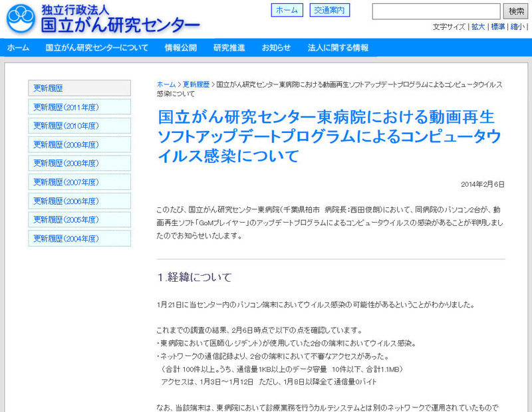Click the 交通案内 button in header
Viewport: 532px width, 412px height.
tap(329, 11)
